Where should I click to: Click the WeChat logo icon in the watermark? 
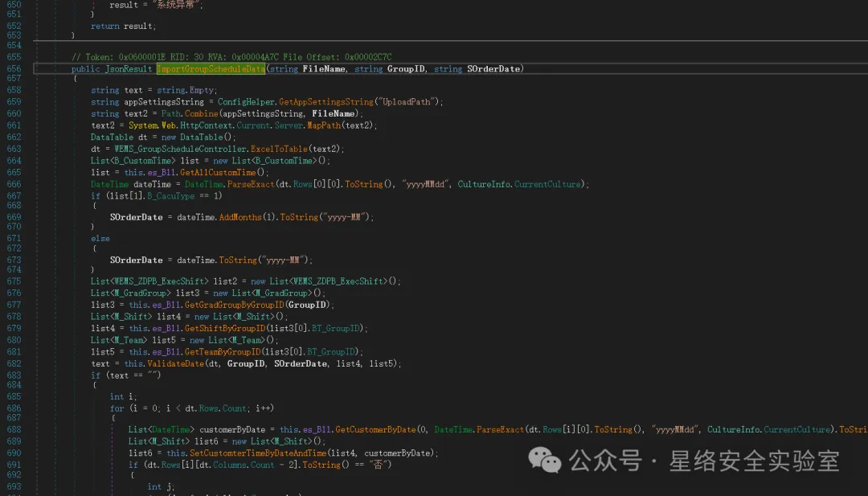point(545,461)
